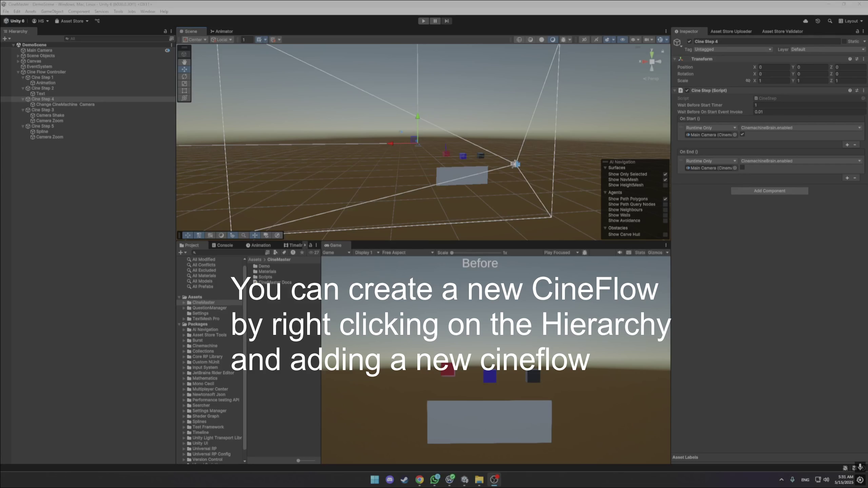Toggle Show Path Polygons checkbox
This screenshot has height=488, width=868.
coord(665,199)
